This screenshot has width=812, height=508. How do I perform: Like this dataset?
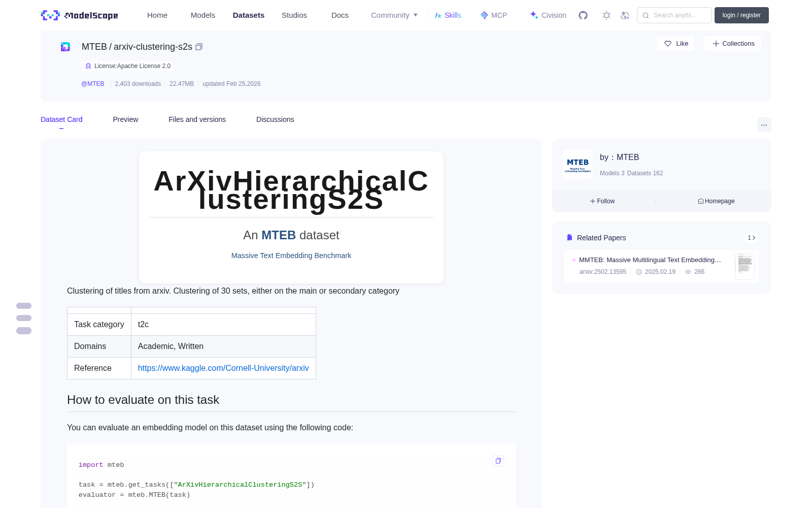tap(676, 44)
